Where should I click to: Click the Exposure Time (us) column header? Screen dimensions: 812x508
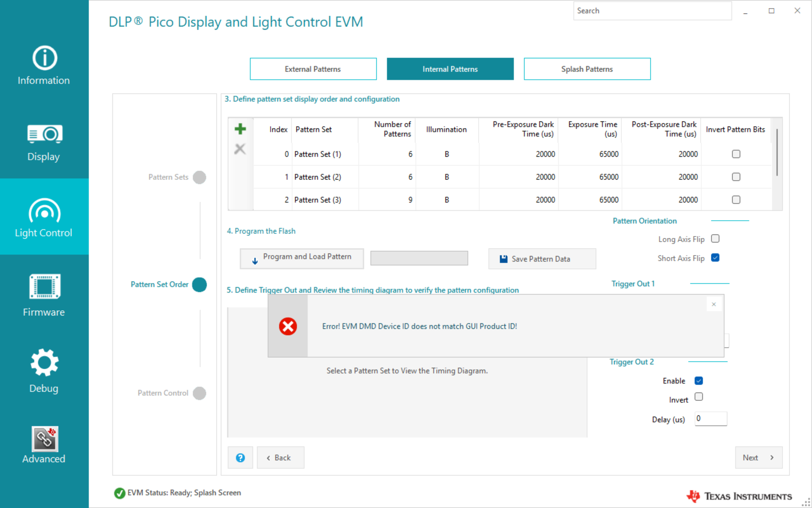click(593, 129)
